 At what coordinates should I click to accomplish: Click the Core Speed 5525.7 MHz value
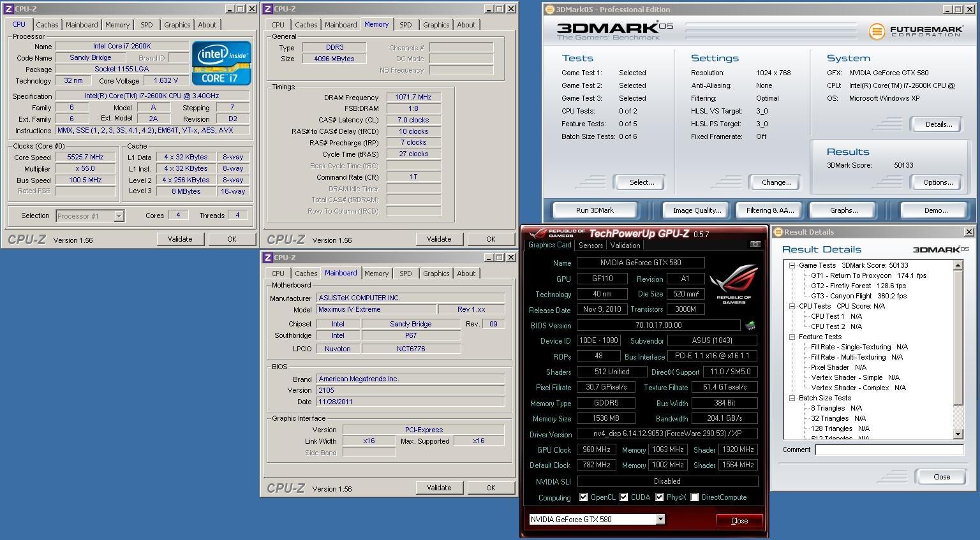click(85, 157)
